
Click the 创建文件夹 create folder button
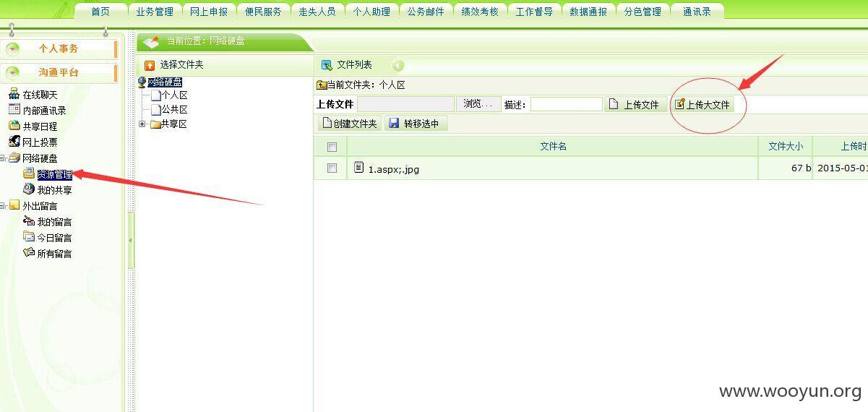(x=350, y=124)
